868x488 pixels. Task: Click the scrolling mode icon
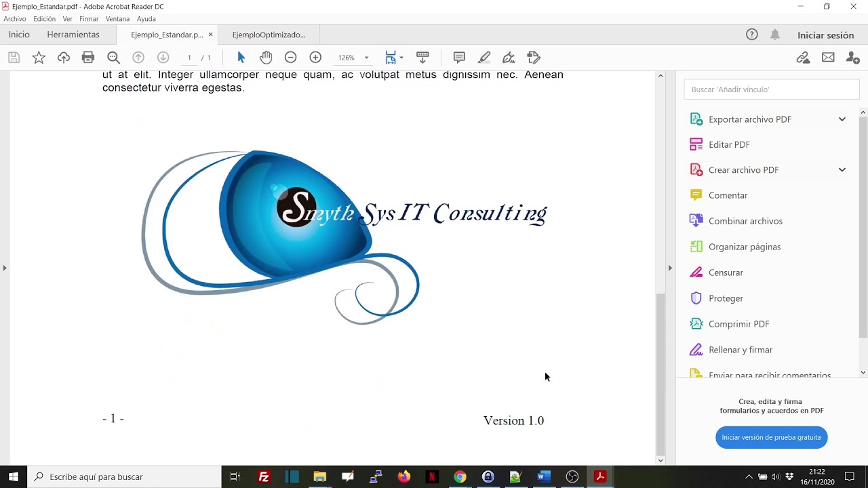pyautogui.click(x=422, y=58)
